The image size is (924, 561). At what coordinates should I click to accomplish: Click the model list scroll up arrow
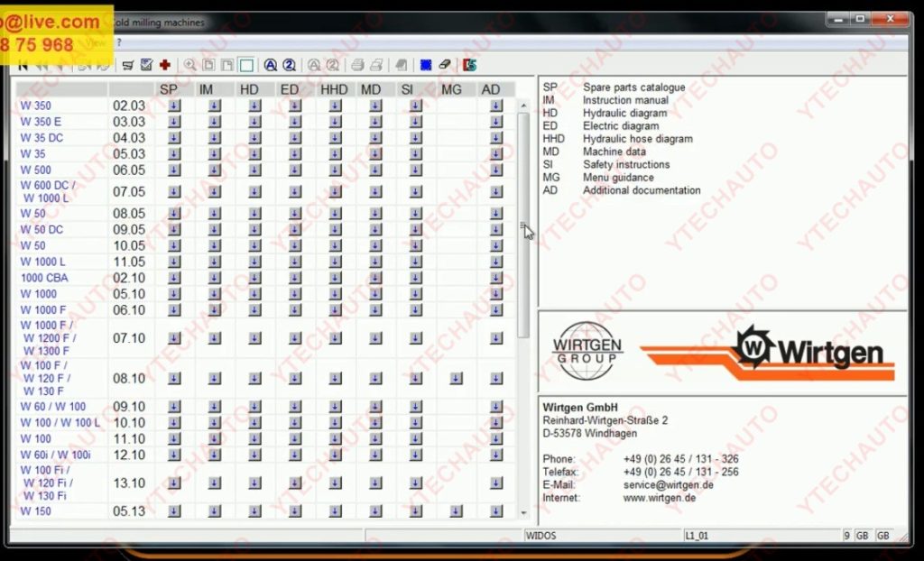tap(523, 106)
